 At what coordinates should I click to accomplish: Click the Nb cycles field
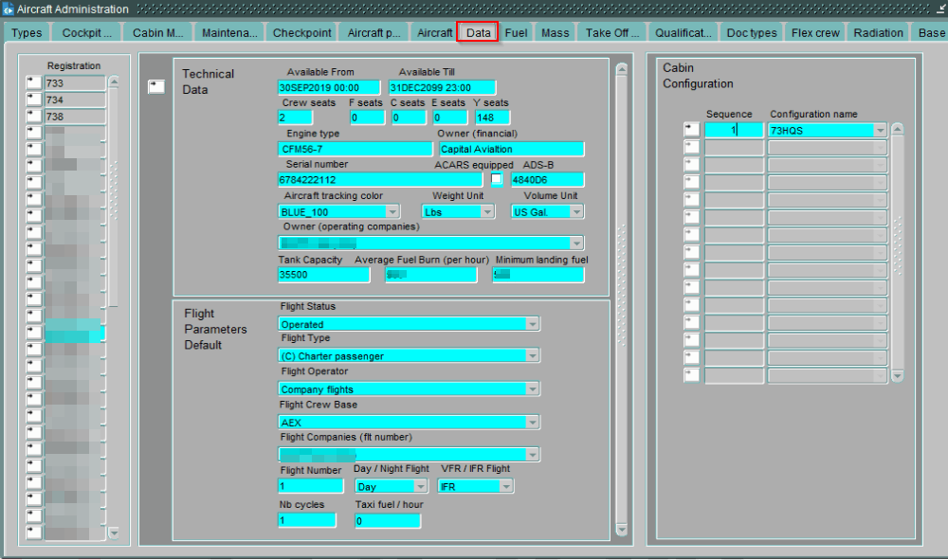click(x=307, y=520)
